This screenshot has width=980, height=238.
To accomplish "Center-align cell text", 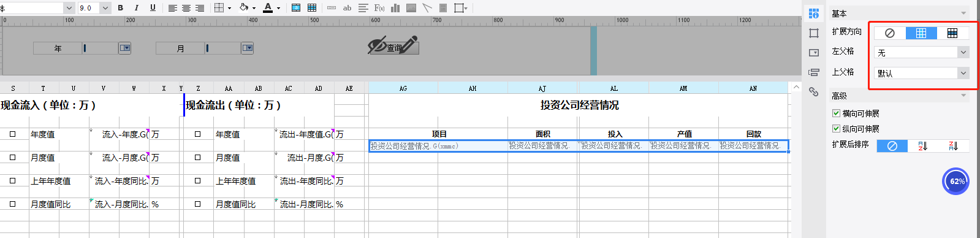I will (x=186, y=8).
